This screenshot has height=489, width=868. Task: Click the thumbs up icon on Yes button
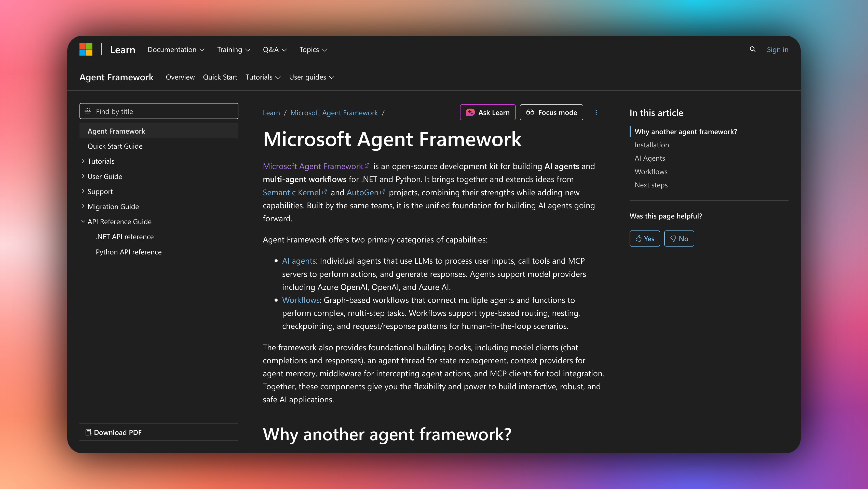(639, 238)
